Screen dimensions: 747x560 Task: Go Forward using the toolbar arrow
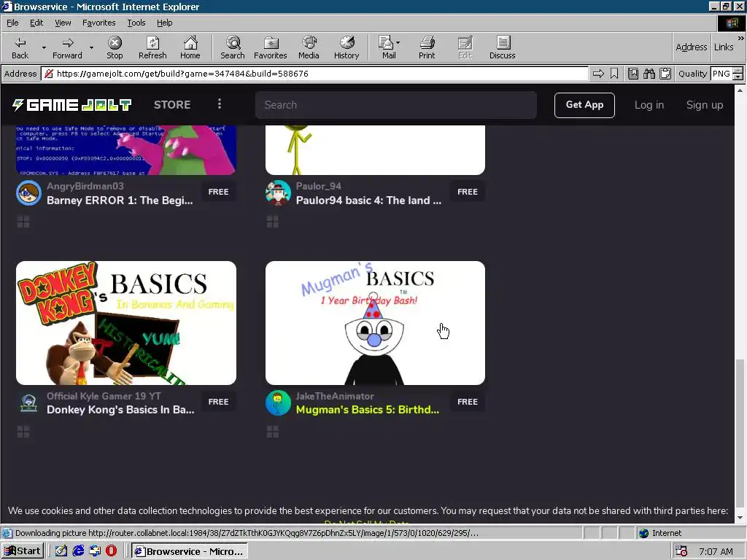tap(67, 47)
